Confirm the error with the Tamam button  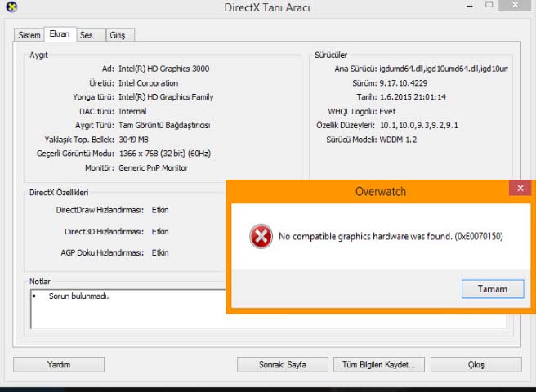(x=493, y=289)
